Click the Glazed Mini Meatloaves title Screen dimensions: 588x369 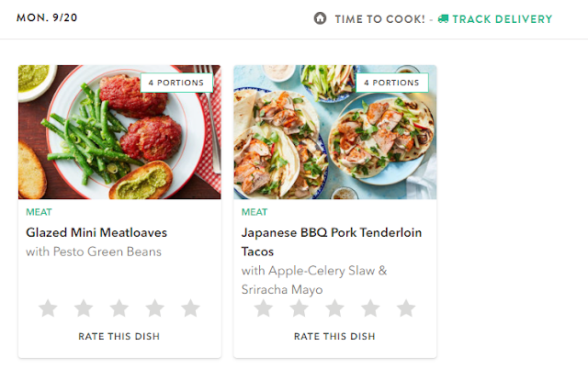coord(96,232)
